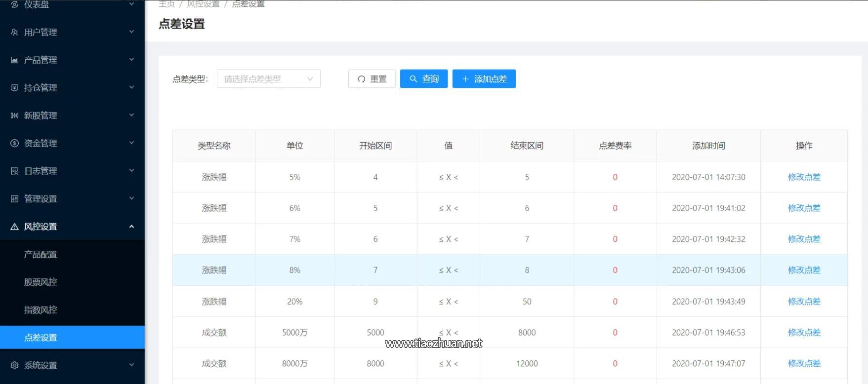The width and height of the screenshot is (868, 384).
Task: Click the 操作 column header
Action: click(x=804, y=146)
